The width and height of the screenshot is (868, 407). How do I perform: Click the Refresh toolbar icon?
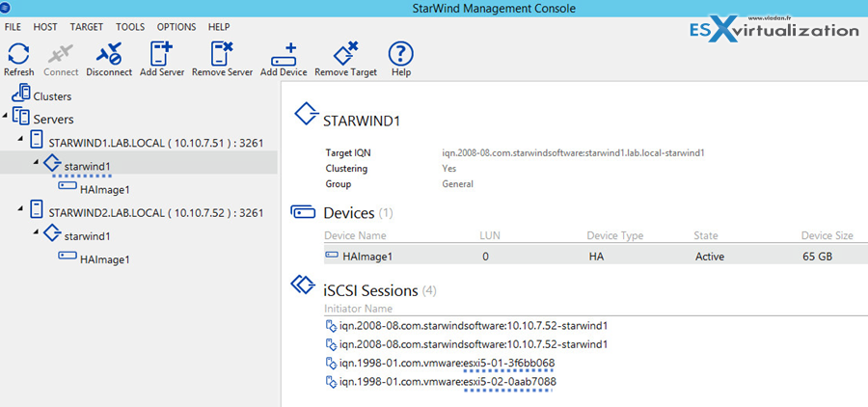pos(19,54)
